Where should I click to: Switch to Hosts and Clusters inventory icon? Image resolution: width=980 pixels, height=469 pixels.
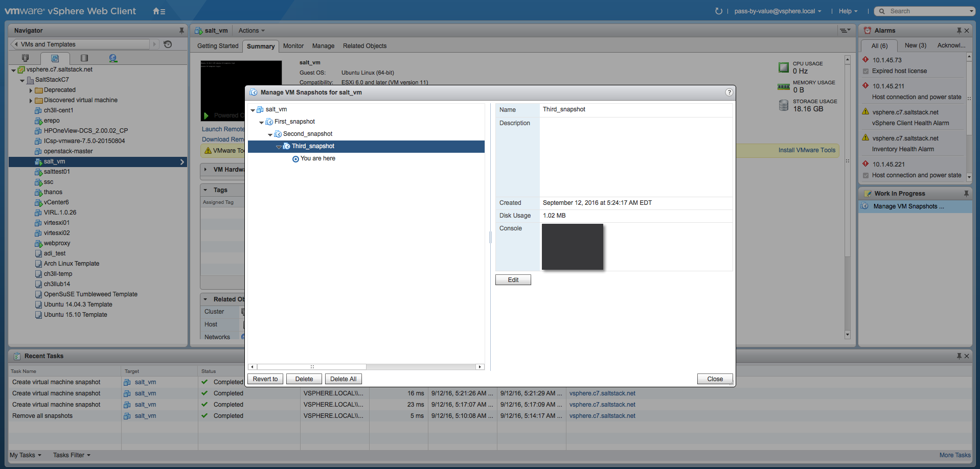coord(26,58)
